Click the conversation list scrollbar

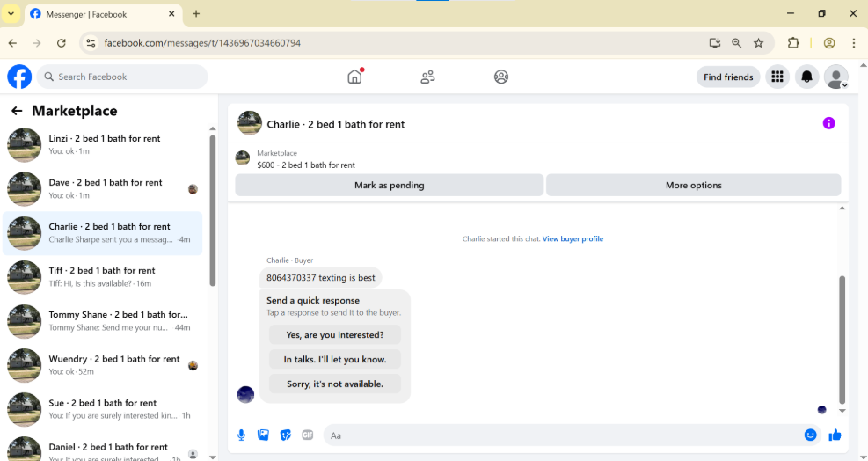(x=213, y=210)
